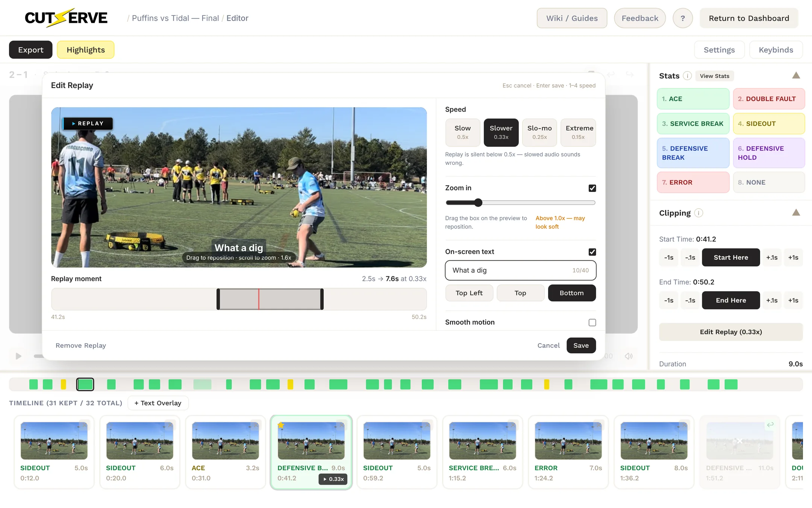Click the 0.33x replay badge on clip
The image size is (812, 508).
tap(333, 479)
